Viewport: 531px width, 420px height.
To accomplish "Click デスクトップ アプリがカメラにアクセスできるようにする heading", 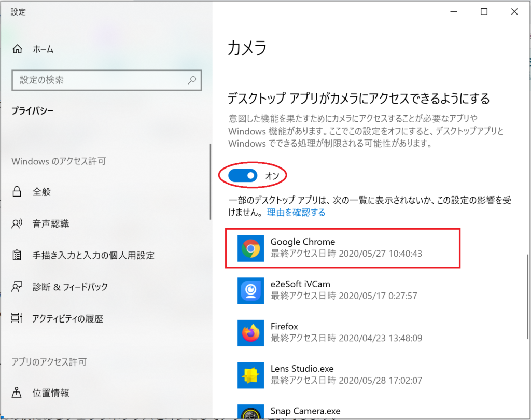I will coord(359,99).
